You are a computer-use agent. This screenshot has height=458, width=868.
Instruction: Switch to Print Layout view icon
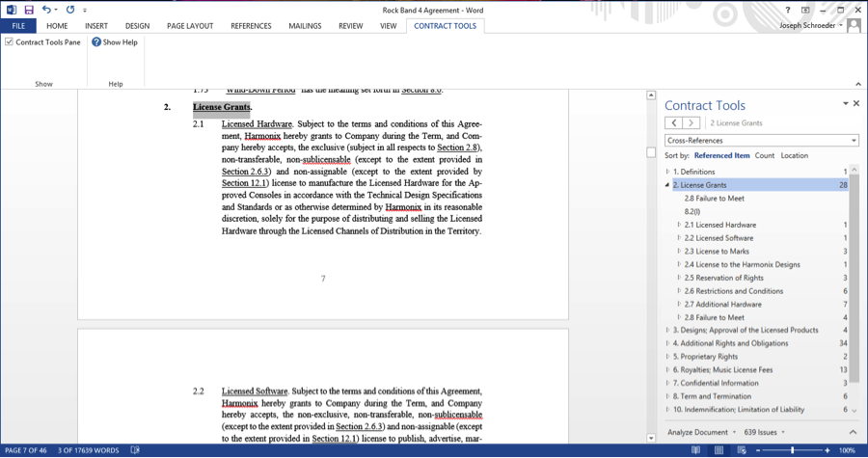pyautogui.click(x=719, y=450)
